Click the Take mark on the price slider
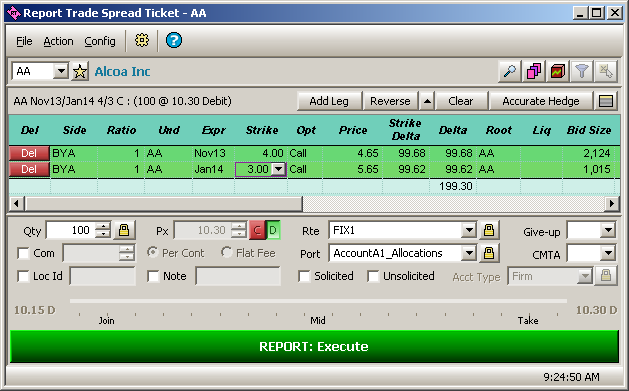This screenshot has width=629, height=391. [528, 320]
